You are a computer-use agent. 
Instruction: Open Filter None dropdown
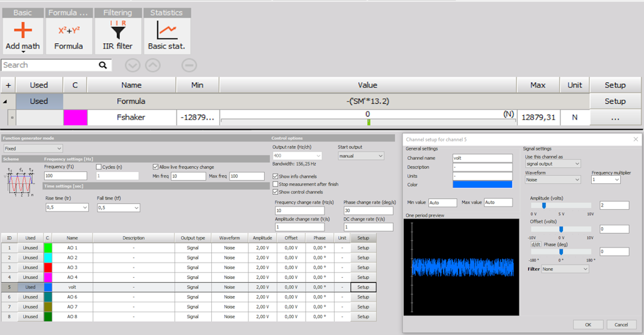tap(565, 269)
